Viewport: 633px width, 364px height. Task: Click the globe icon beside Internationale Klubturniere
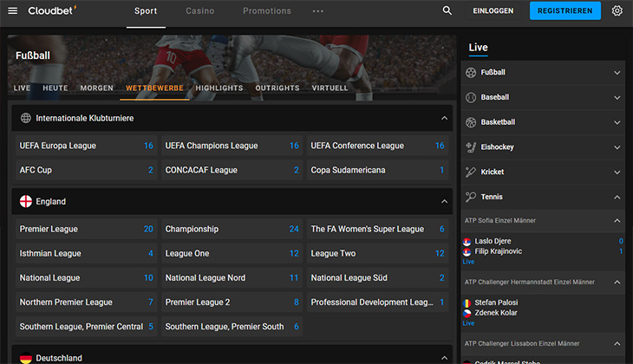[x=26, y=118]
